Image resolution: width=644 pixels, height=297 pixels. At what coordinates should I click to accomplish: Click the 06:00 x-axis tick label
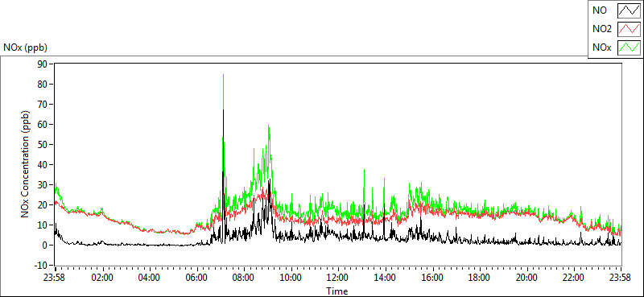(197, 278)
